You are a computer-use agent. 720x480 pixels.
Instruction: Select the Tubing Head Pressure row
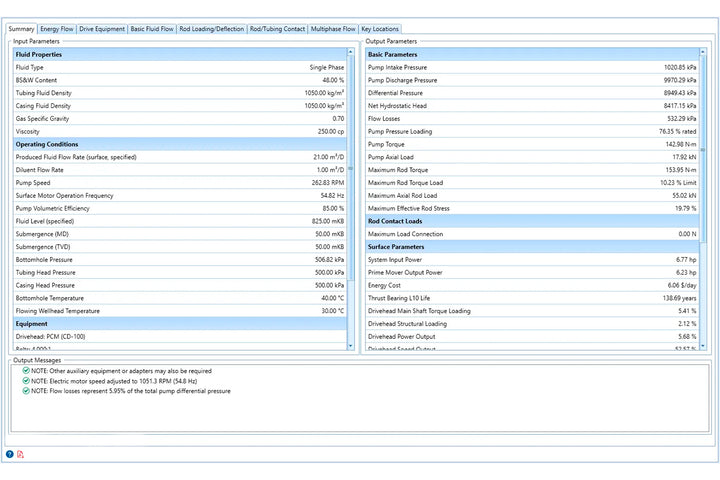[x=180, y=273]
